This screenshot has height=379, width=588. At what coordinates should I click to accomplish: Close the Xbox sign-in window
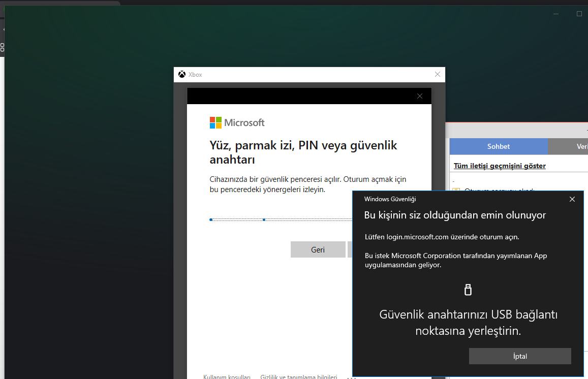point(437,74)
